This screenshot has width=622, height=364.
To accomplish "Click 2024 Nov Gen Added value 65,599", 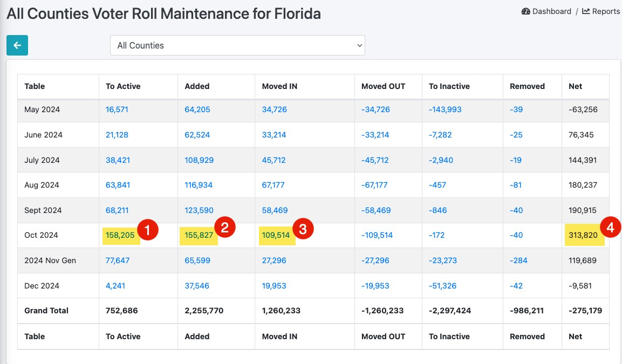I will pos(197,260).
